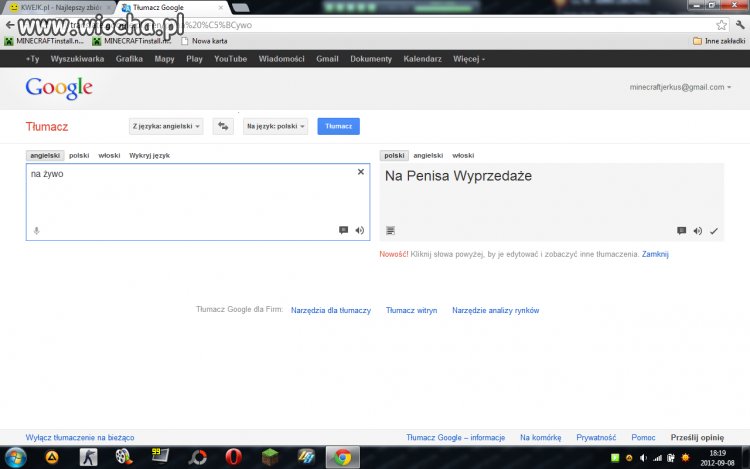Screen dimensions: 750x469
Task: Show example usage icon in source box
Action: tap(343, 230)
